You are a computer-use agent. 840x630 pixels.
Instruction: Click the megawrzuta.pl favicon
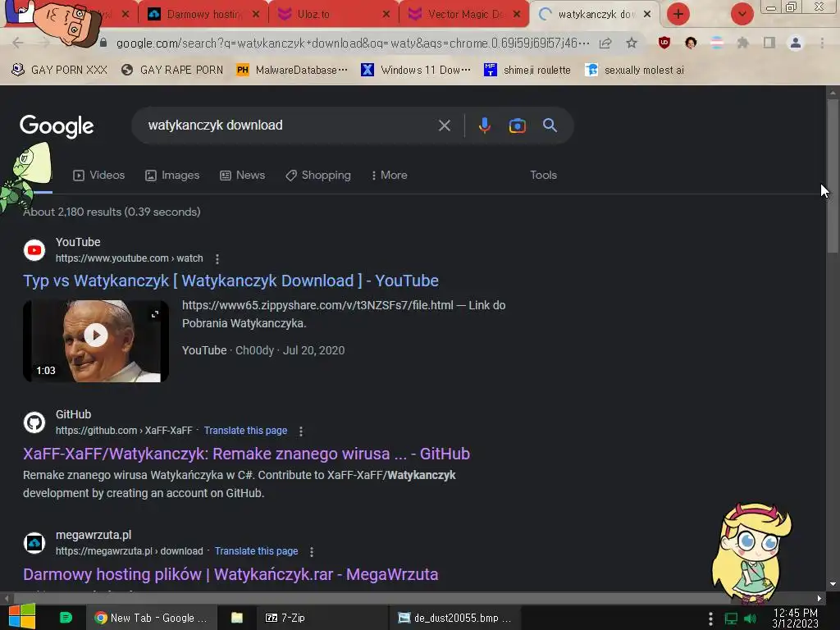click(34, 543)
